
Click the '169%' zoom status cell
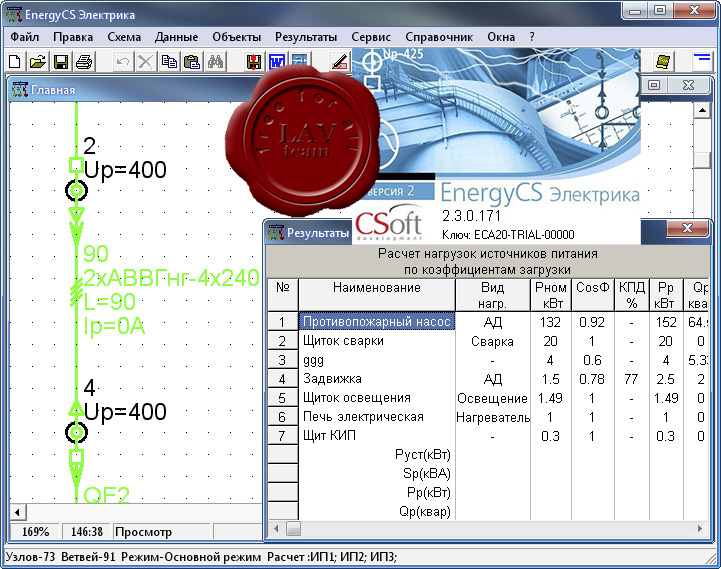(35, 532)
